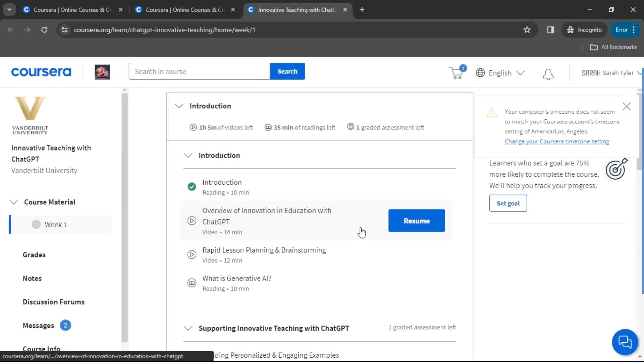Open the Grades section in sidebar
Image resolution: width=644 pixels, height=362 pixels.
pos(34,255)
